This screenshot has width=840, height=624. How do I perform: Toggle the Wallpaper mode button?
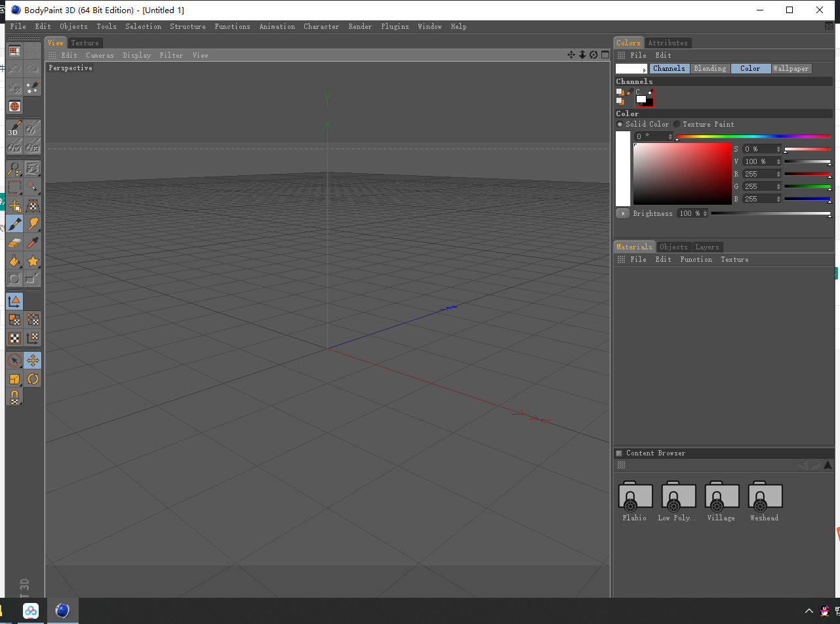pos(791,68)
